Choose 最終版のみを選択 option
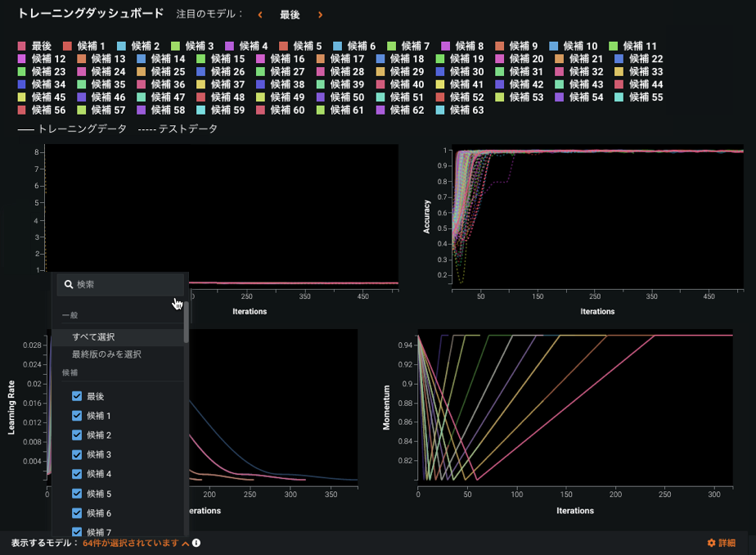 (106, 354)
